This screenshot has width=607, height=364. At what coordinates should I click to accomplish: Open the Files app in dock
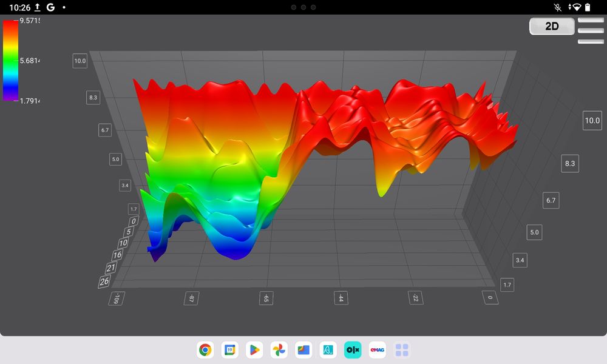coord(303,350)
